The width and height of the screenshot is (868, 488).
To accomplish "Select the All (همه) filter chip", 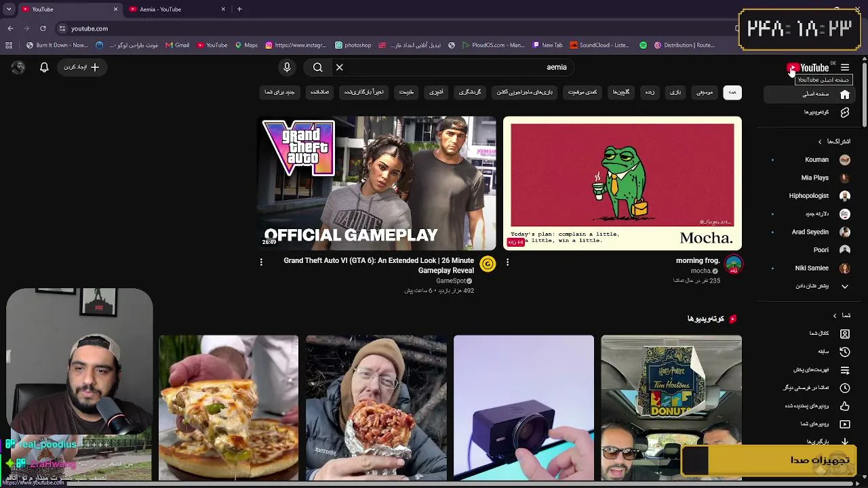I will pyautogui.click(x=732, y=92).
